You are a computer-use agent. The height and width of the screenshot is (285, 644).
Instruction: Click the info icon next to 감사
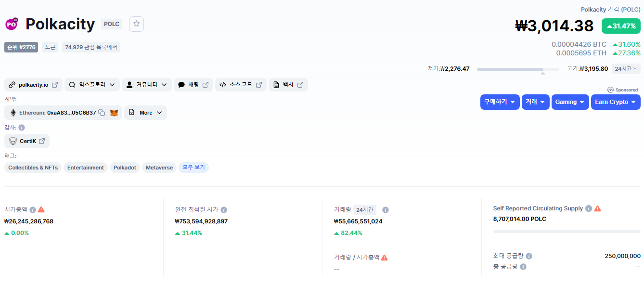pos(22,128)
